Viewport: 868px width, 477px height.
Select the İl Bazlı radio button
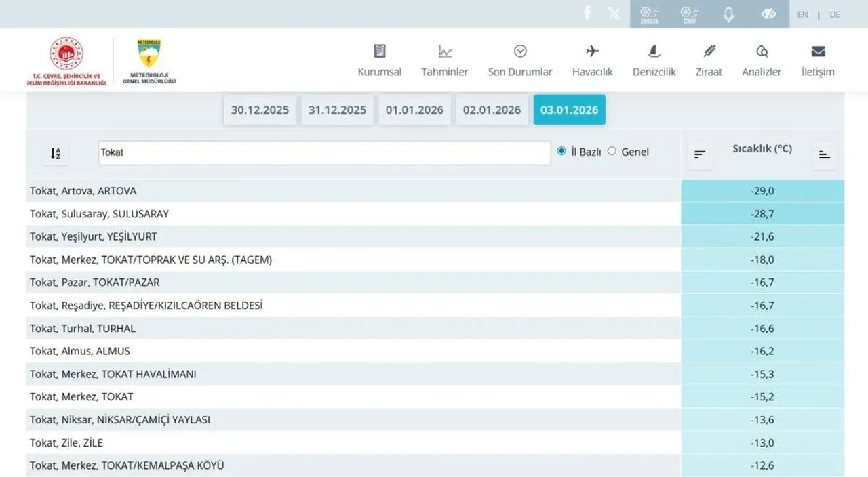tap(561, 151)
